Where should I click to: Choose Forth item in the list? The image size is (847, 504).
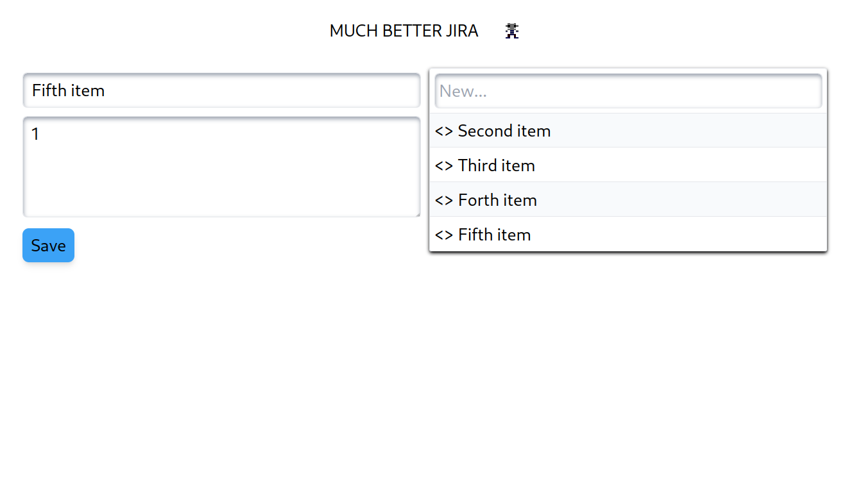628,200
